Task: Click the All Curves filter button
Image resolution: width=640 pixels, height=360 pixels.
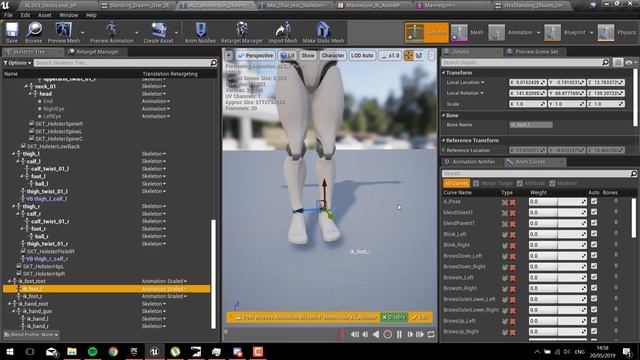Action: click(x=456, y=183)
